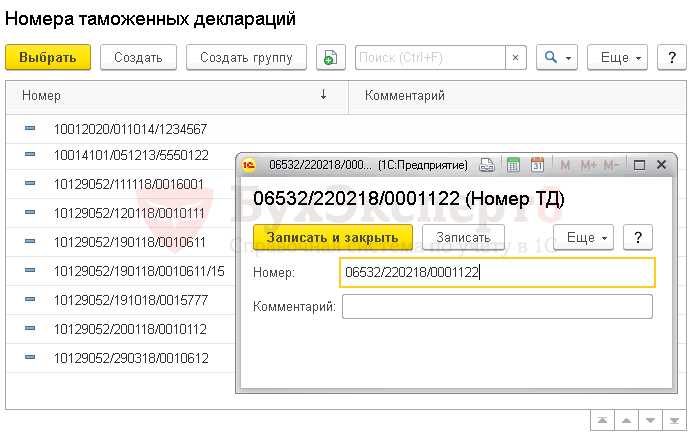Click the Номер input field in the dialog
697x434 pixels.
497,272
